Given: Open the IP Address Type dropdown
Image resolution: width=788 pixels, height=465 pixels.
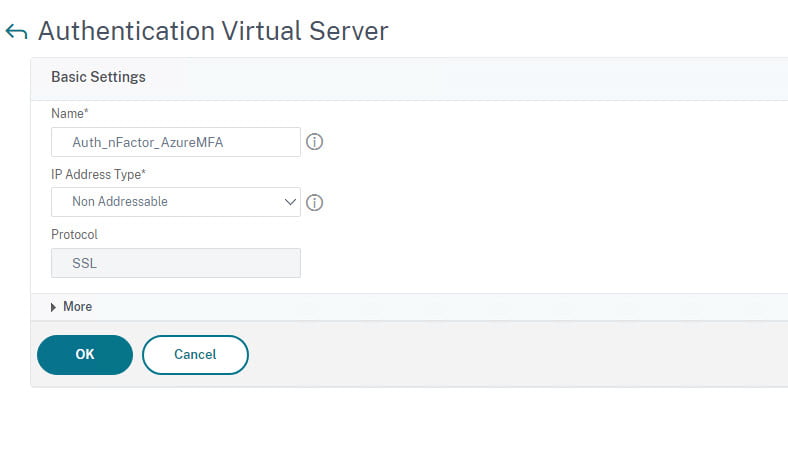Looking at the screenshot, I should point(176,202).
